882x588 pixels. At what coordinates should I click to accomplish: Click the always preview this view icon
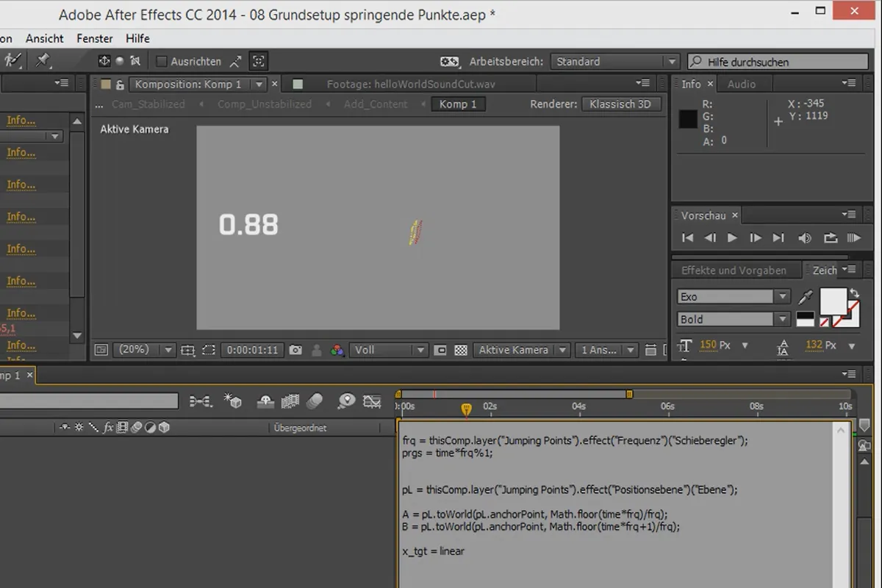[101, 350]
